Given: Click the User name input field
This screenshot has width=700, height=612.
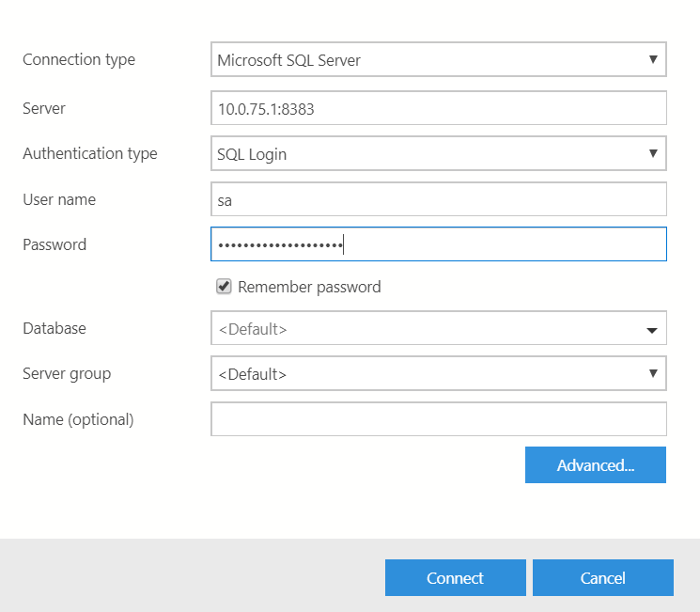Looking at the screenshot, I should click(439, 199).
